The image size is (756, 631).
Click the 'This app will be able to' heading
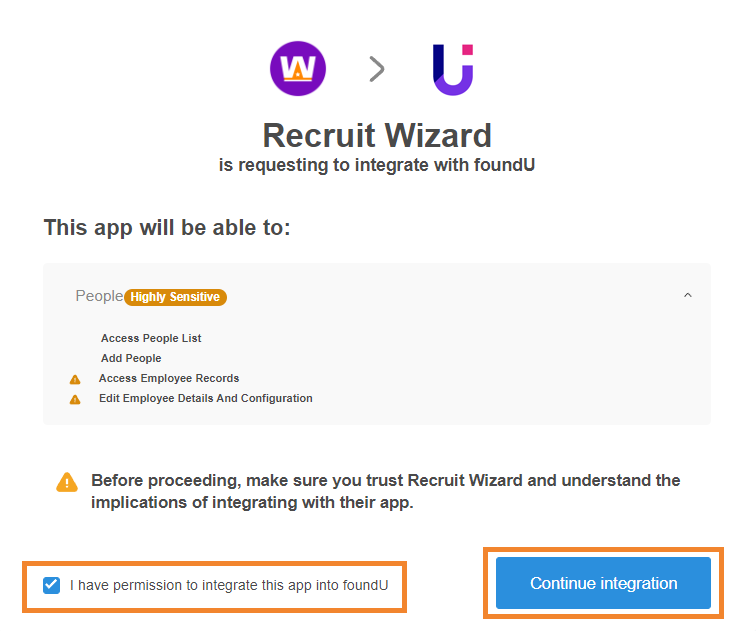(x=167, y=228)
